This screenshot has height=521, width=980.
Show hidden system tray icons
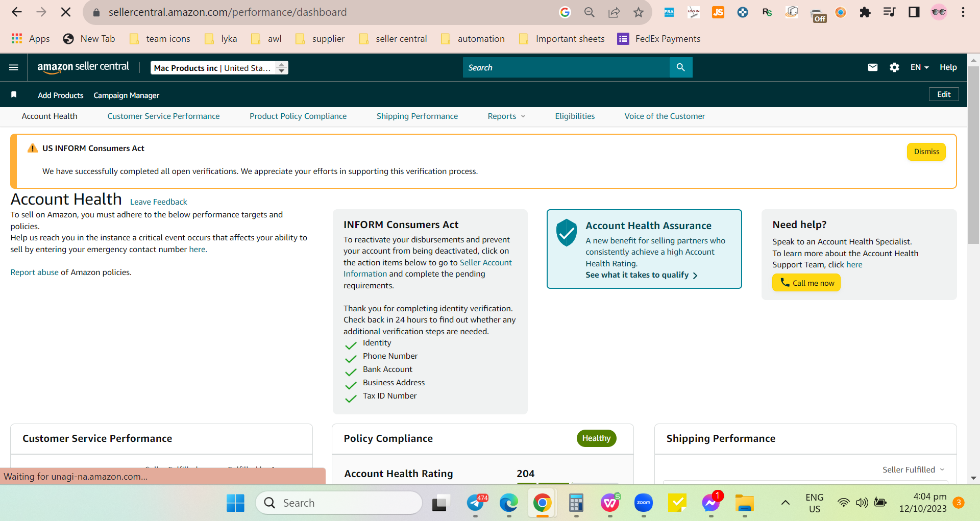pos(786,503)
